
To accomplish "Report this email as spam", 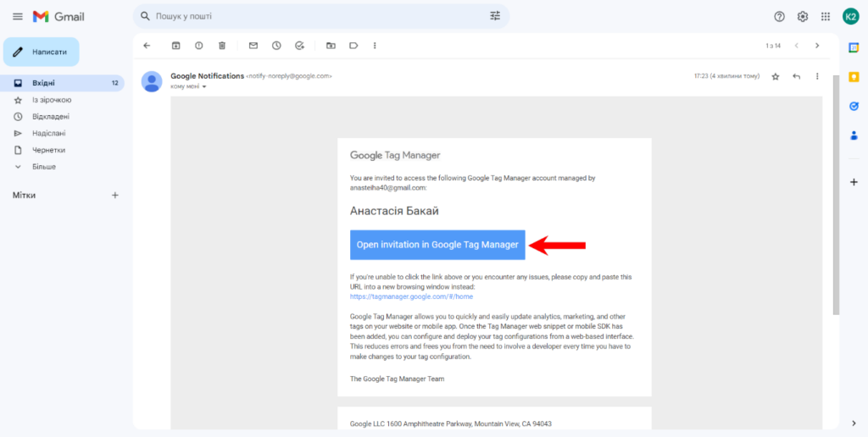I will pyautogui.click(x=199, y=46).
